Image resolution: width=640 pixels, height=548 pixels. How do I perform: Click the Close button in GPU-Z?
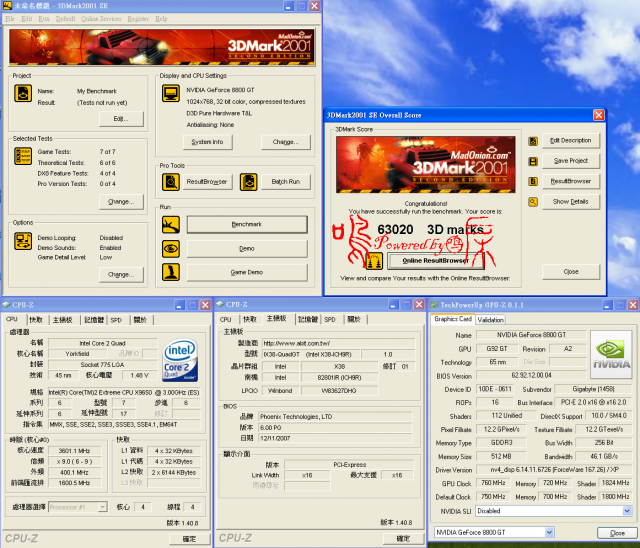tap(617, 533)
